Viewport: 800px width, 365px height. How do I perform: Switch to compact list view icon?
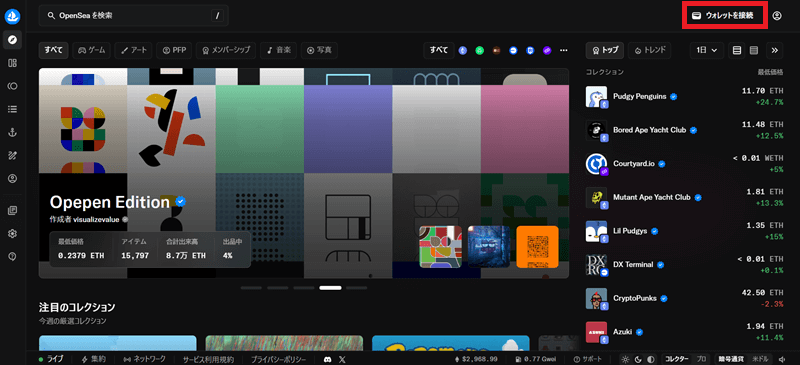click(x=754, y=50)
